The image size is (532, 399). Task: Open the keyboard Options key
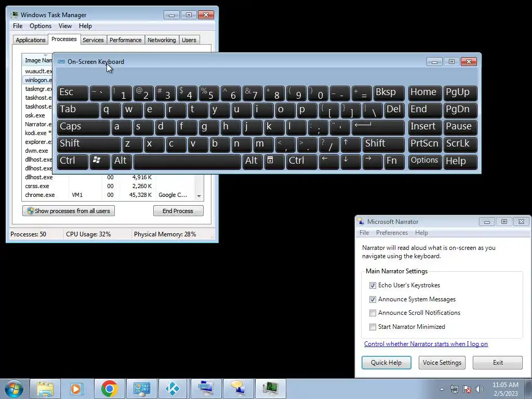pos(425,161)
